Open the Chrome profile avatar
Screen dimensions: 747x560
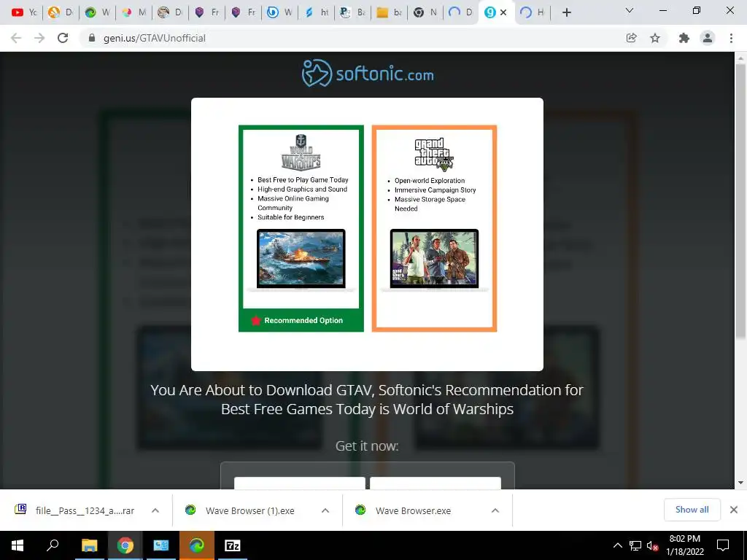[x=708, y=38]
